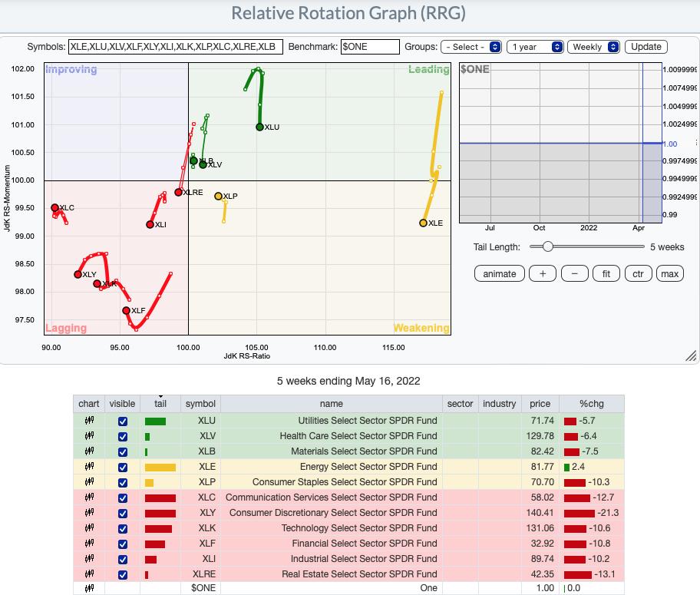This screenshot has width=700, height=595.
Task: Expand the 1 year period dropdown
Action: [x=536, y=47]
